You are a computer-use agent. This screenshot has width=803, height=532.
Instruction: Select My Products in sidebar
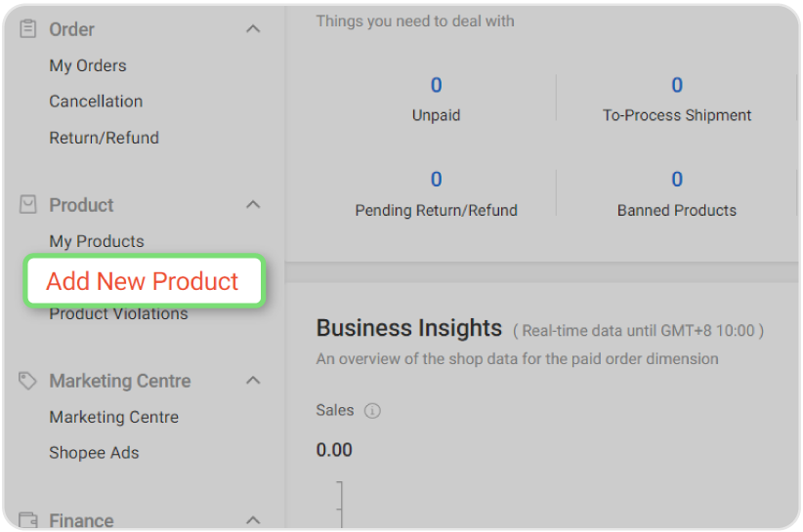[97, 241]
